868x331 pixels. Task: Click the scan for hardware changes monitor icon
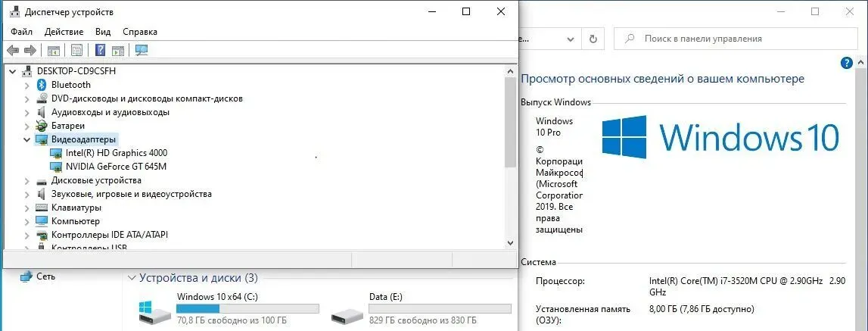tap(141, 50)
